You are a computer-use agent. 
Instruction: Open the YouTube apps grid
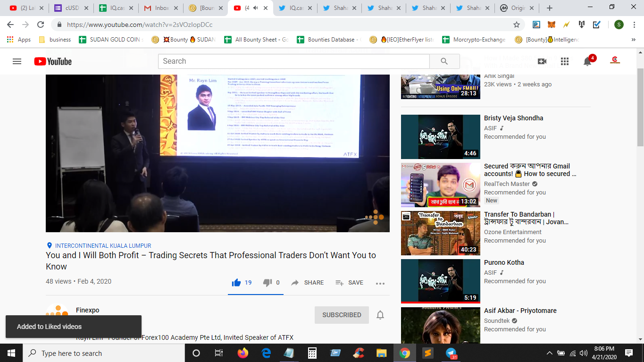[565, 61]
